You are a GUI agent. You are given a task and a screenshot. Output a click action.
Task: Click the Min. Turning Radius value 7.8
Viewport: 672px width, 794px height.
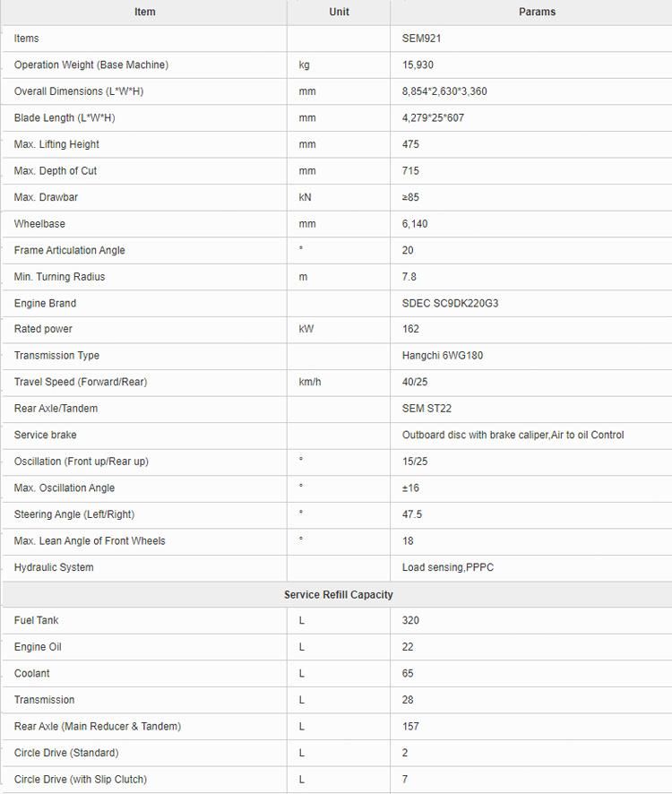tap(409, 277)
